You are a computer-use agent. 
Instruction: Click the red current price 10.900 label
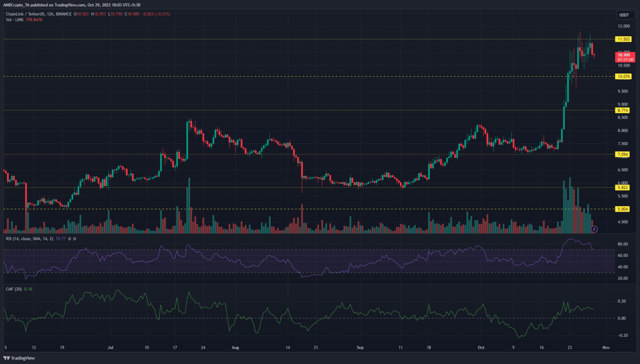[x=624, y=57]
